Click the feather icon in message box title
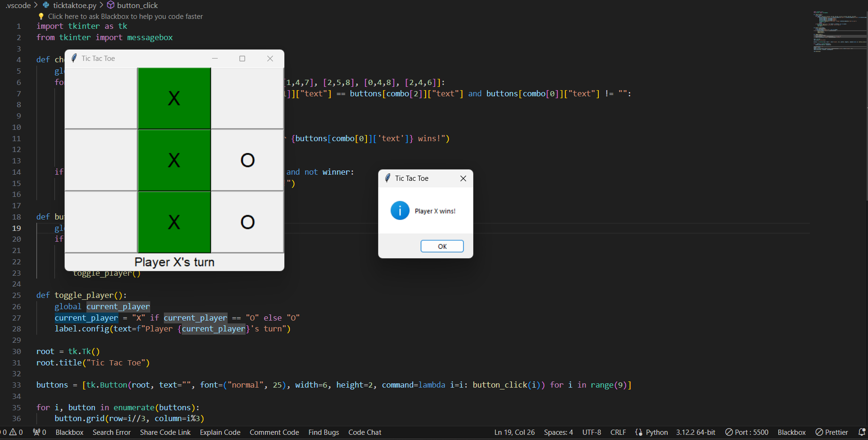The image size is (868, 440). (388, 178)
